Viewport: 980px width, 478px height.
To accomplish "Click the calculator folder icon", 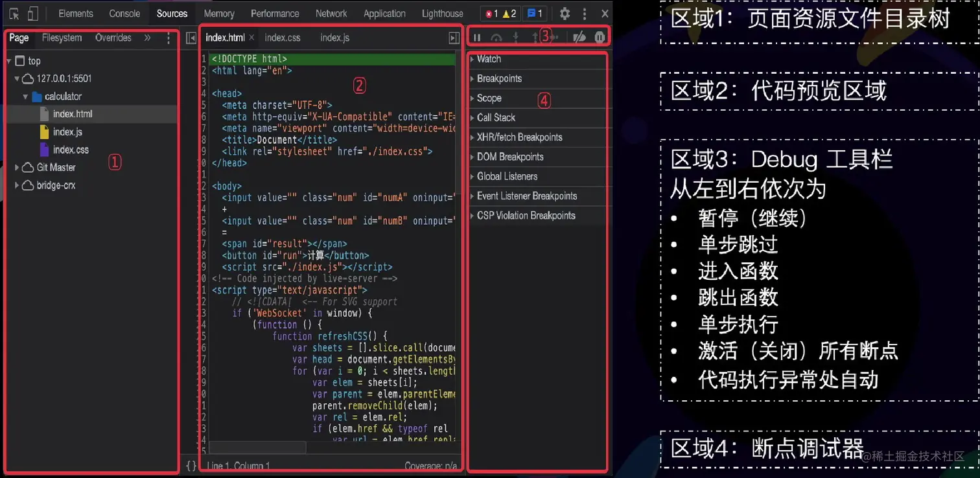I will click(x=37, y=97).
